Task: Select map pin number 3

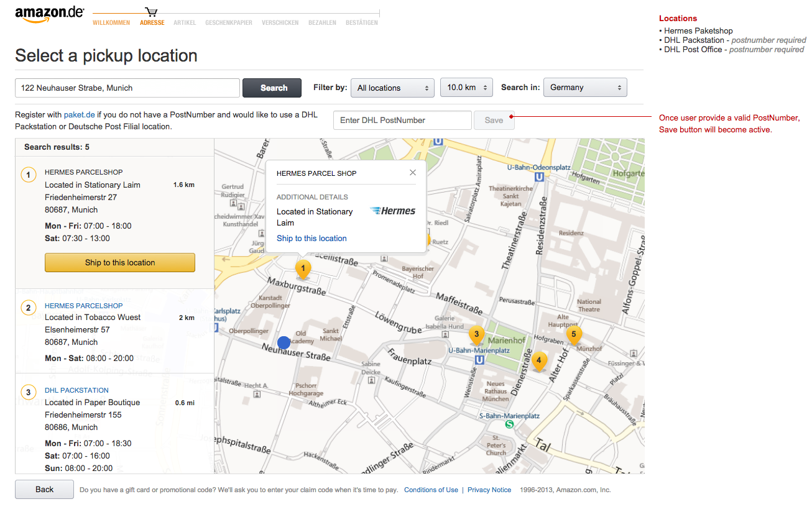Action: click(x=476, y=335)
